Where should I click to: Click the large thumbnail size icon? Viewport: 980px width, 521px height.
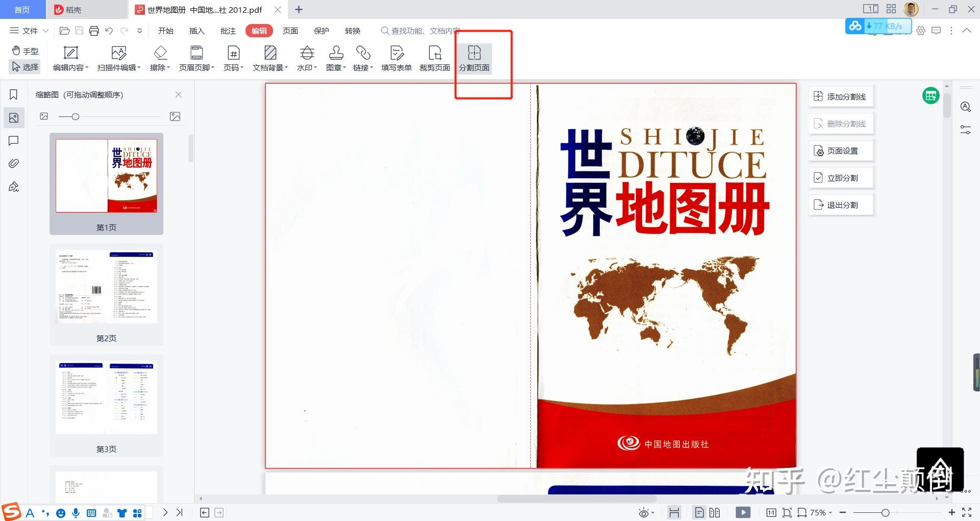pyautogui.click(x=175, y=116)
